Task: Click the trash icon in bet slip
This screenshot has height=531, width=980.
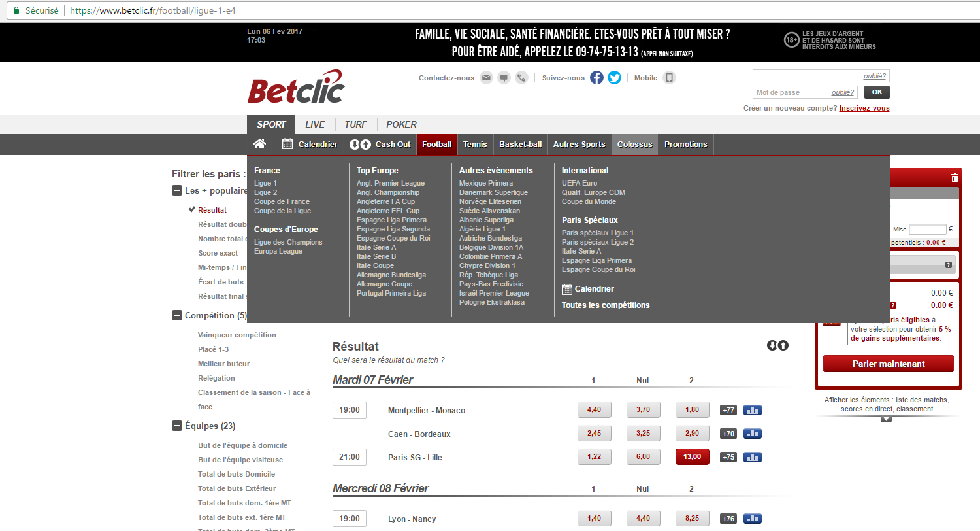Action: click(955, 177)
